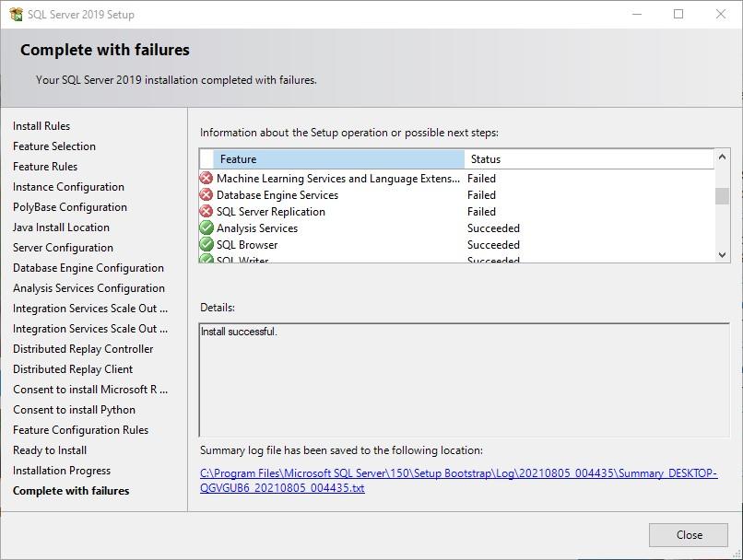This screenshot has width=743, height=560.
Task: Click the SQL Server Setup title bar icon
Action: pyautogui.click(x=16, y=14)
